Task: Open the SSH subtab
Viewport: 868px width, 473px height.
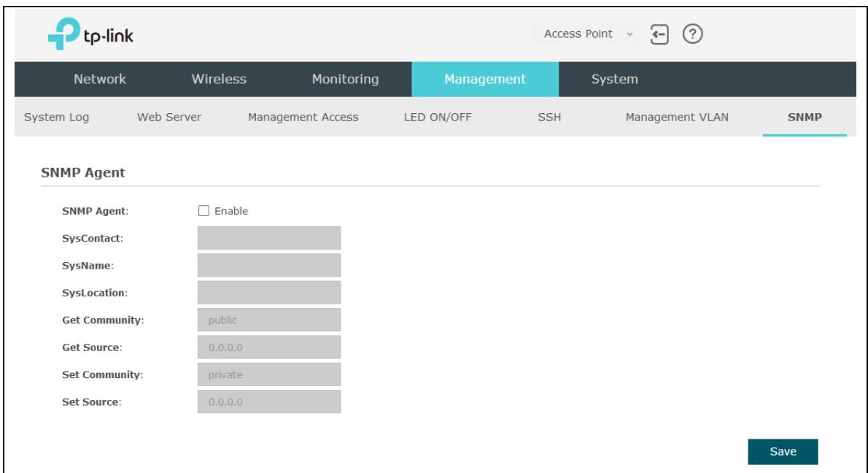Action: 549,118
